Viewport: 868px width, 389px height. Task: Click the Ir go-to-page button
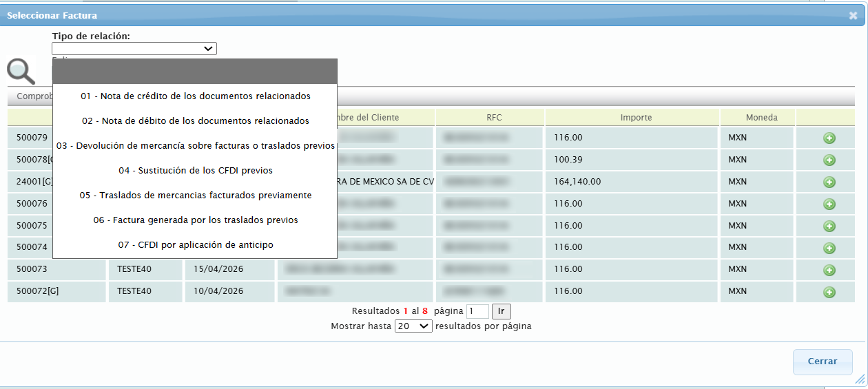(502, 311)
